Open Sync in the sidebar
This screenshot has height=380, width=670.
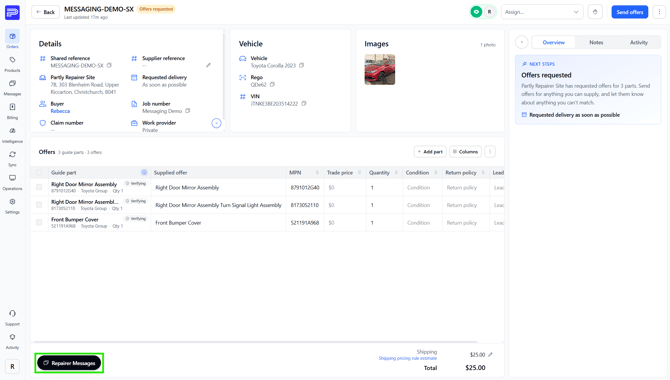pyautogui.click(x=12, y=159)
